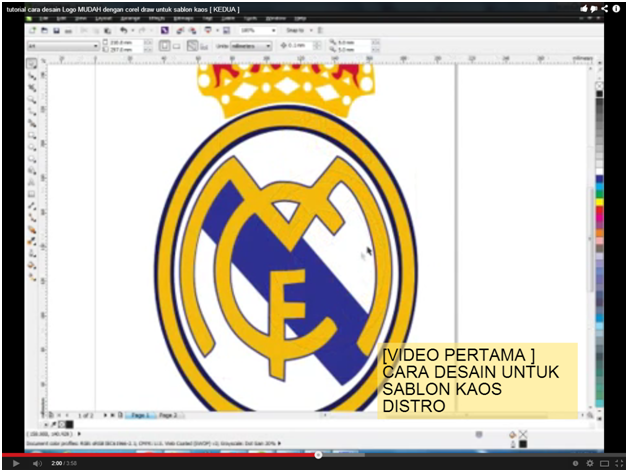The height and width of the screenshot is (472, 628).
Task: Click the nudge offset input field
Action: tap(300, 46)
